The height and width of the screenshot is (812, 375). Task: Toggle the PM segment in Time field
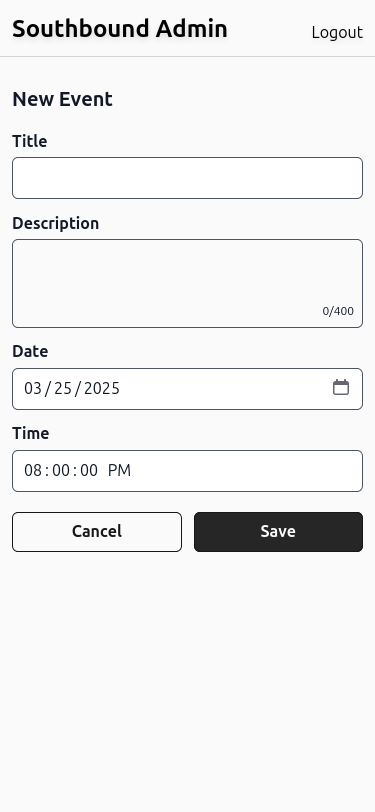click(x=120, y=470)
